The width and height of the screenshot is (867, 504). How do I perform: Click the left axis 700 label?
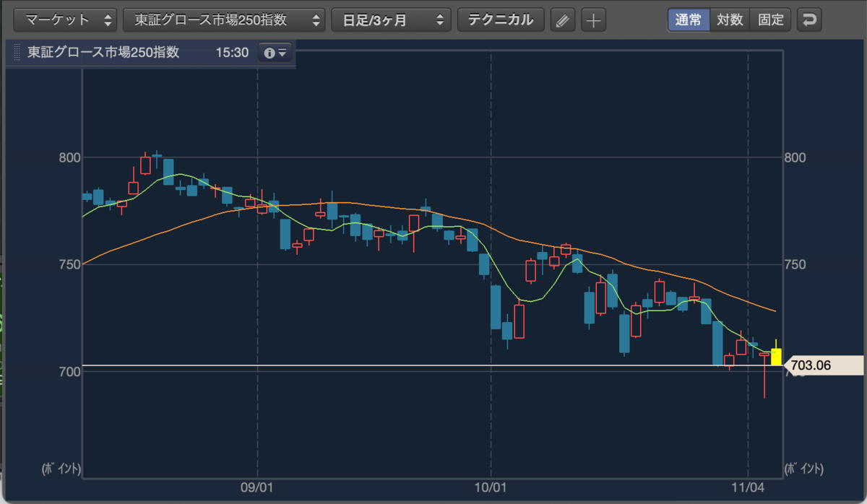pyautogui.click(x=69, y=371)
